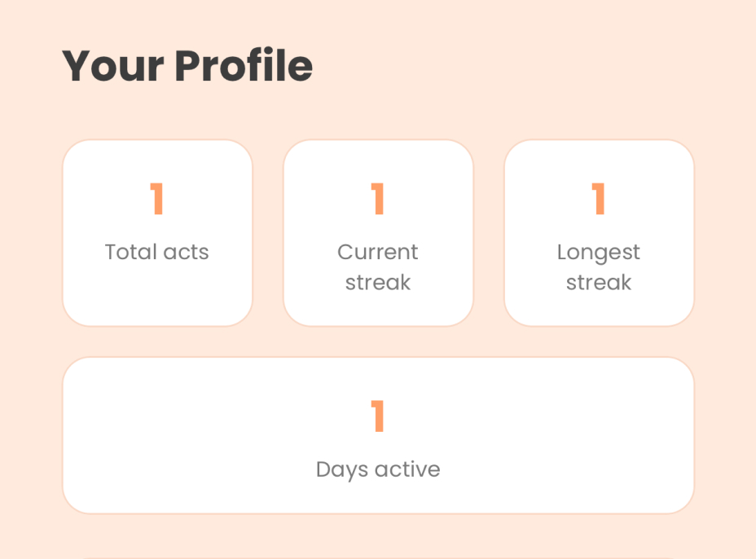756x559 pixels.
Task: Select the orange number above Longest streak
Action: click(599, 198)
